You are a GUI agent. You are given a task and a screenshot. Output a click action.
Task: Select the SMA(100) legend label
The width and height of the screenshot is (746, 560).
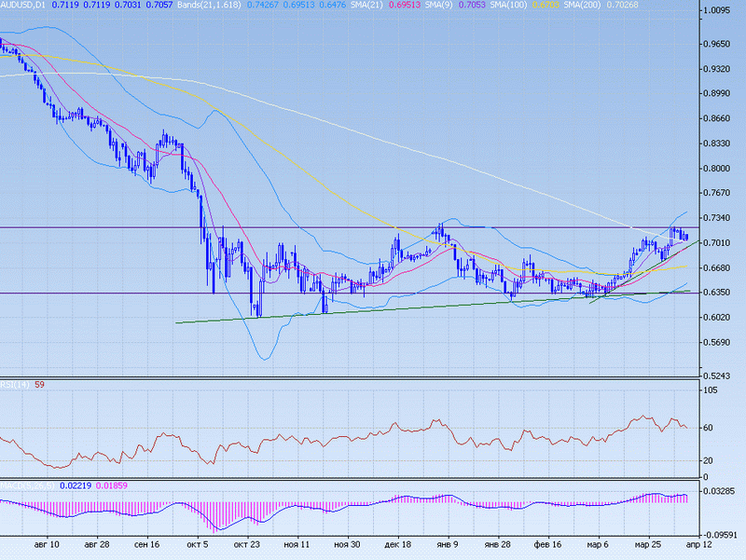click(457, 6)
